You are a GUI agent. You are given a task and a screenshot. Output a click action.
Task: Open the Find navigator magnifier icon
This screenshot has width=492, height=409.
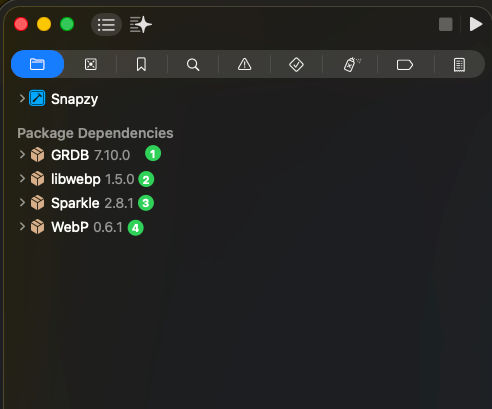coord(193,64)
